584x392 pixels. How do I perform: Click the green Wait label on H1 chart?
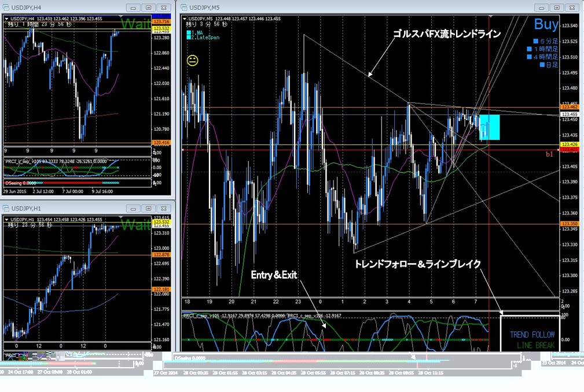[135, 225]
